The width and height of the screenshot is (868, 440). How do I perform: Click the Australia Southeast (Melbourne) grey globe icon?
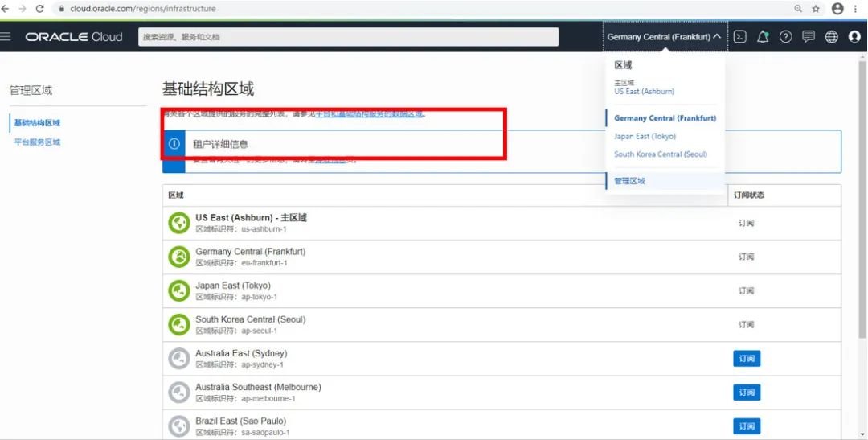tap(178, 393)
